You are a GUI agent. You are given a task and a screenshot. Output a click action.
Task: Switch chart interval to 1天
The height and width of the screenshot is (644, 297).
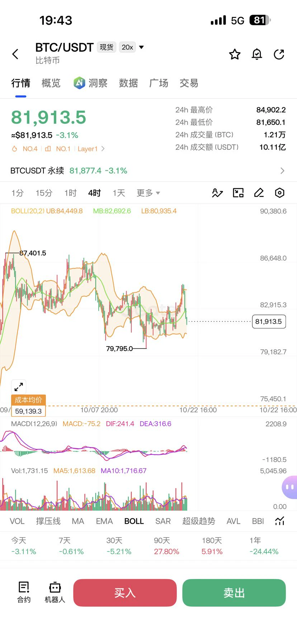coord(119,193)
